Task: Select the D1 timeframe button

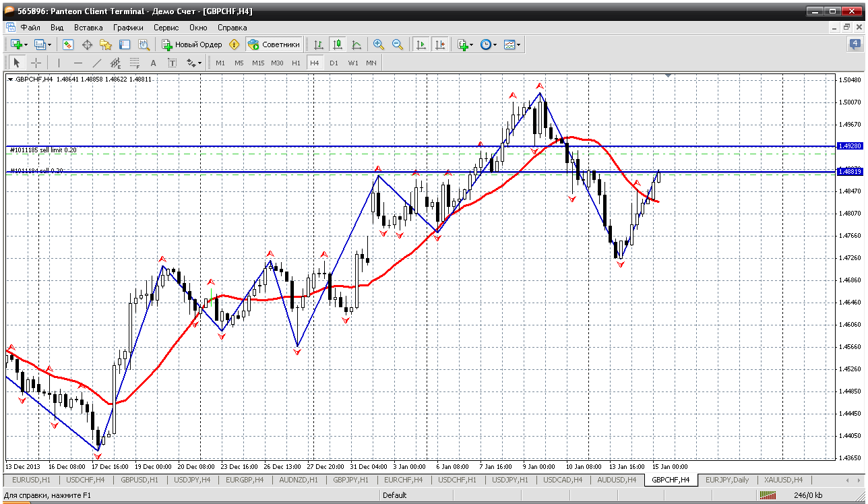Action: click(334, 63)
